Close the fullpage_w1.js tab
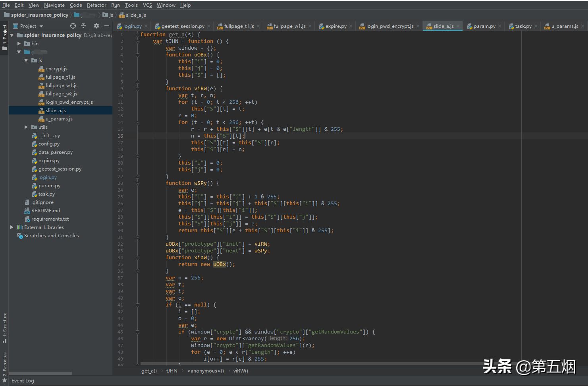Viewport: 588px width, 386px height. (310, 26)
